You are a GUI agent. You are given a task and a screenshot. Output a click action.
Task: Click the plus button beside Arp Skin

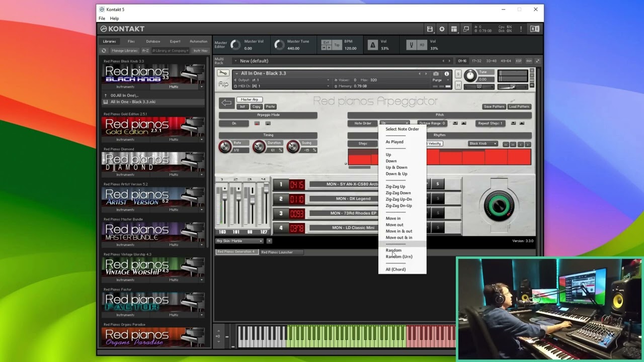click(x=269, y=241)
